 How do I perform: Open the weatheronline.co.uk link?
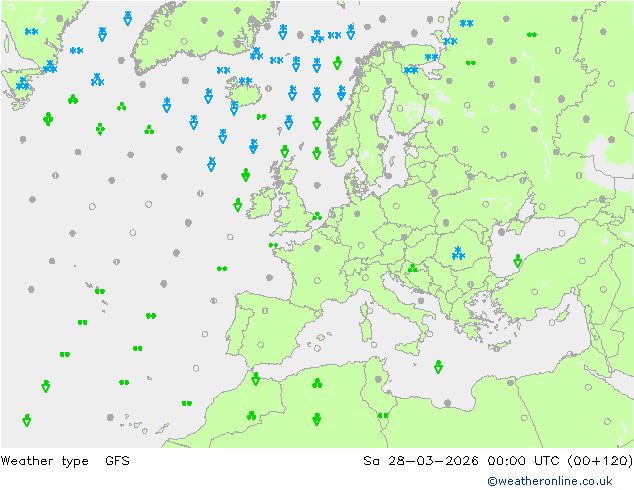tap(549, 481)
